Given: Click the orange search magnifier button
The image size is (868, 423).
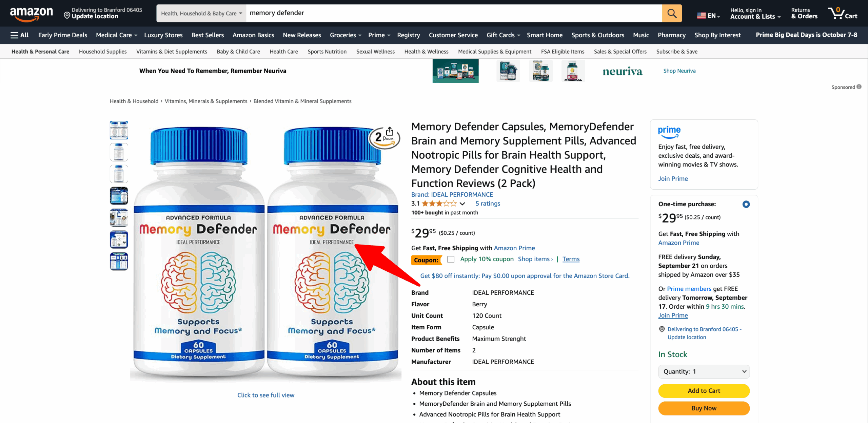Looking at the screenshot, I should [672, 13].
